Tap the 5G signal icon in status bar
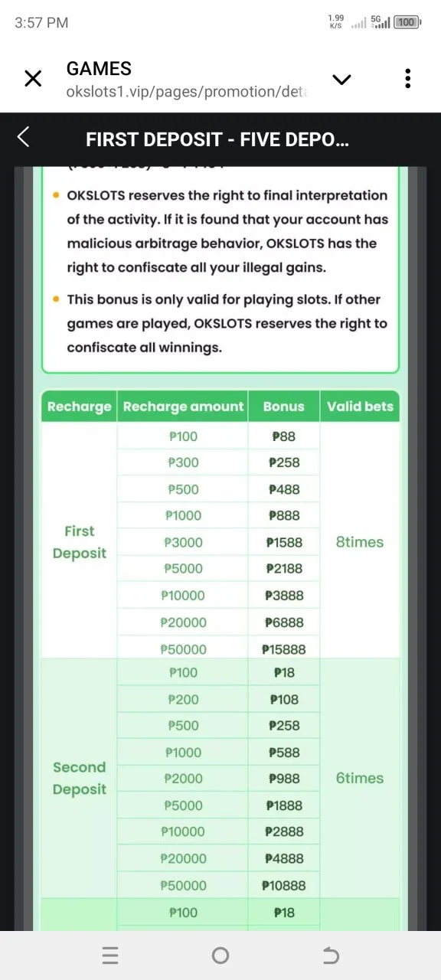 381,22
